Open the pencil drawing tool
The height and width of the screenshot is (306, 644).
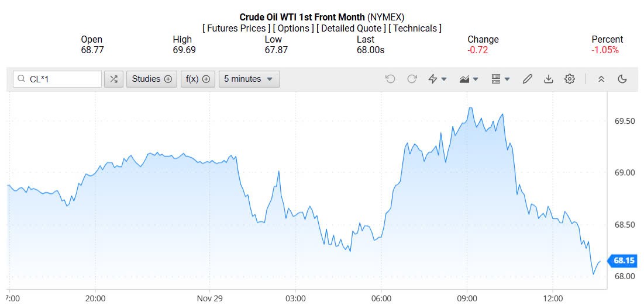tap(527, 79)
